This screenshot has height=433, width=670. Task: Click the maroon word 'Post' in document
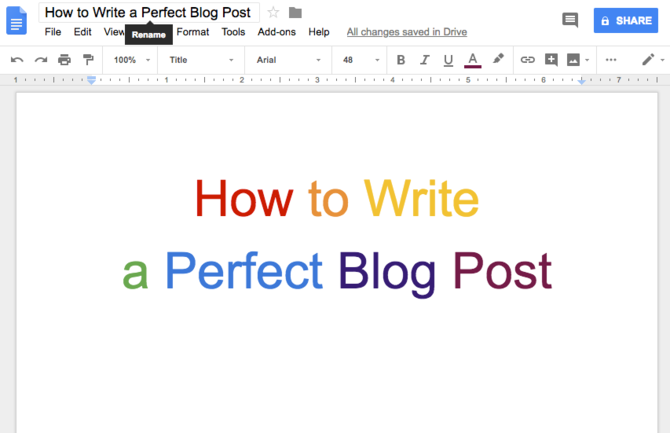point(502,271)
